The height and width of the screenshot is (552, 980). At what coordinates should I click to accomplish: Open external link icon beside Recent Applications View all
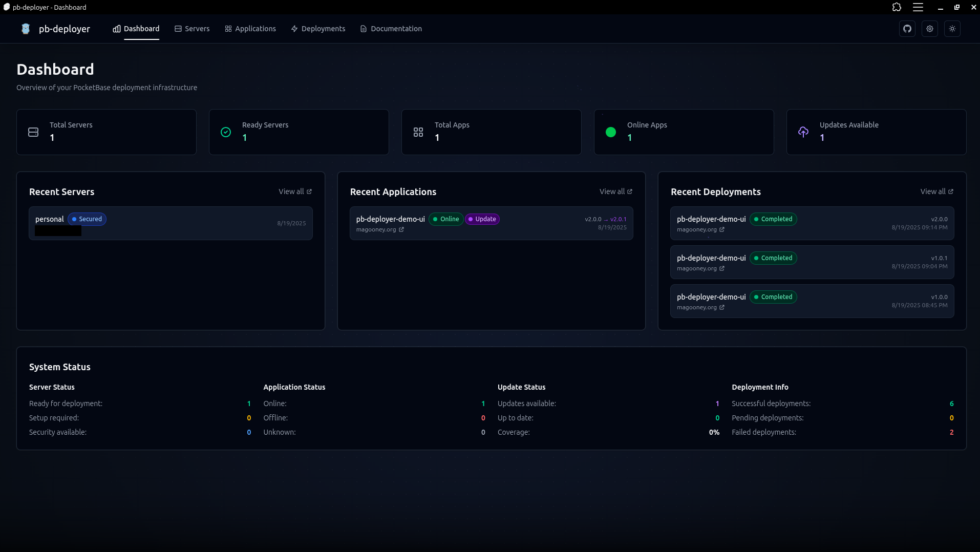point(630,192)
